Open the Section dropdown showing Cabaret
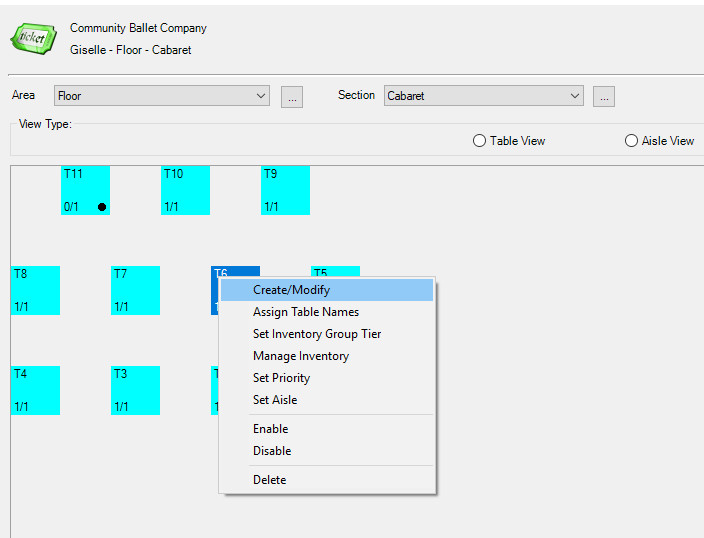The height and width of the screenshot is (538, 704). 484,96
